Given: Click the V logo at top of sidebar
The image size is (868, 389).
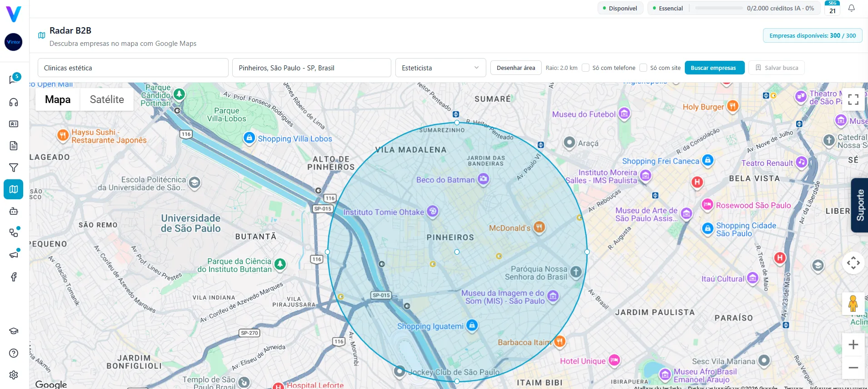Looking at the screenshot, I should pyautogui.click(x=14, y=14).
